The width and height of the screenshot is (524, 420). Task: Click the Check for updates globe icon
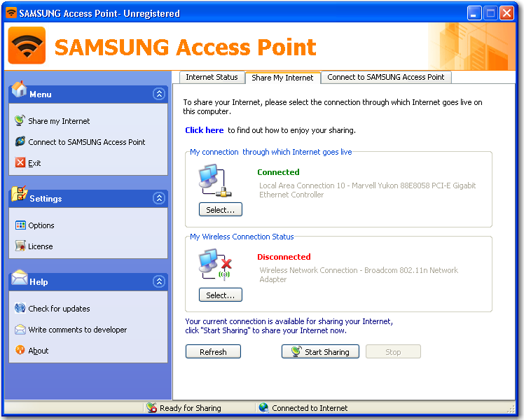[20, 308]
